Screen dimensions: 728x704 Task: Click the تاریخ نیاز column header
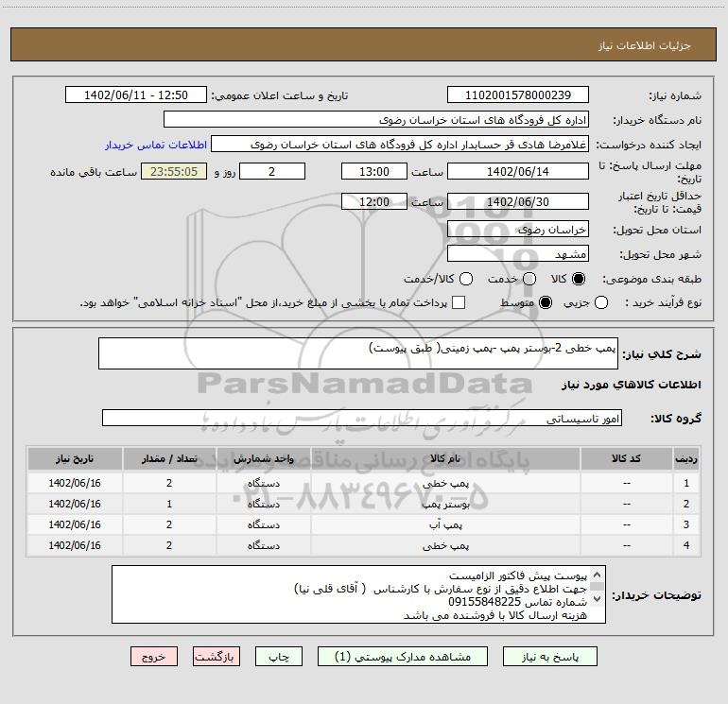[75, 458]
